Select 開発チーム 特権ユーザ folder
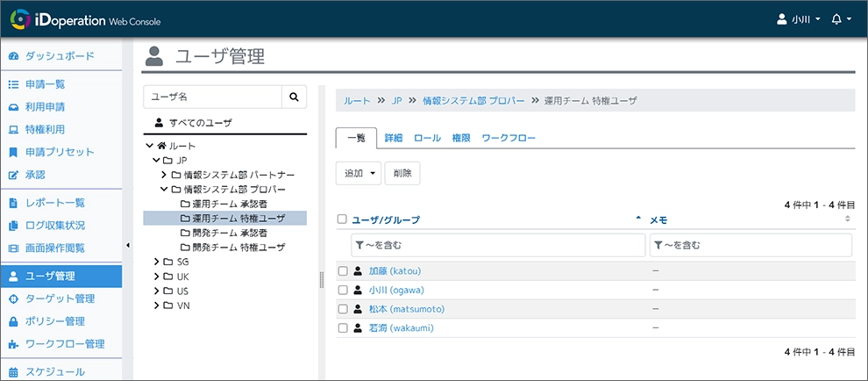The image size is (868, 381). 232,247
